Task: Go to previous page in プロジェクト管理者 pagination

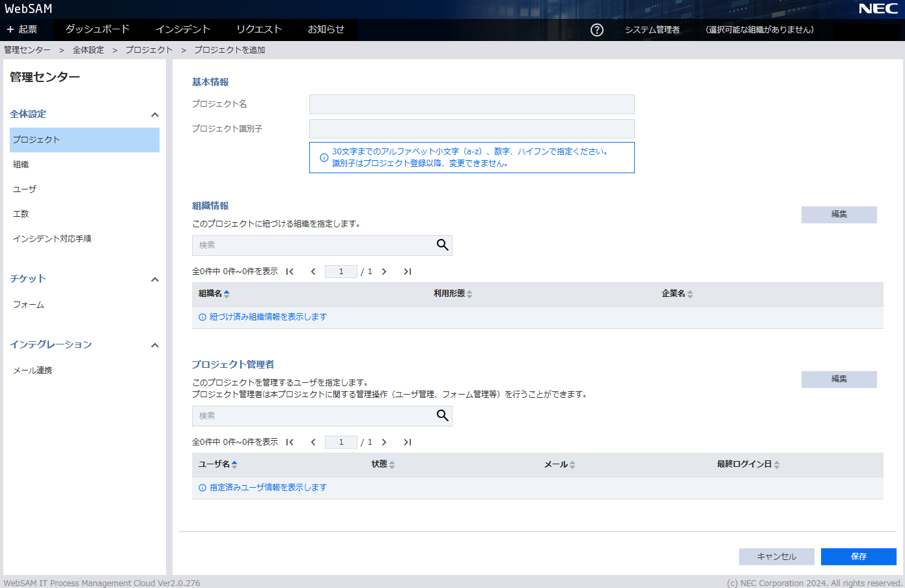Action: coord(313,442)
